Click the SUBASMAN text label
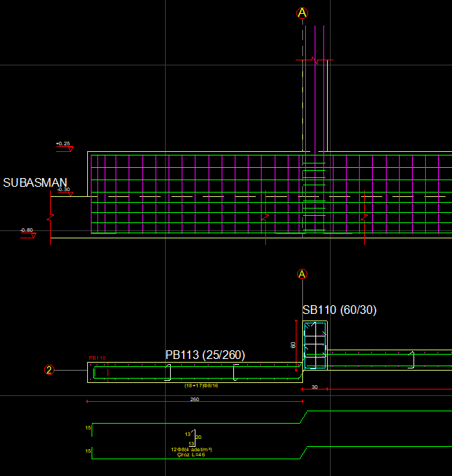The height and width of the screenshot is (476, 452). (35, 182)
